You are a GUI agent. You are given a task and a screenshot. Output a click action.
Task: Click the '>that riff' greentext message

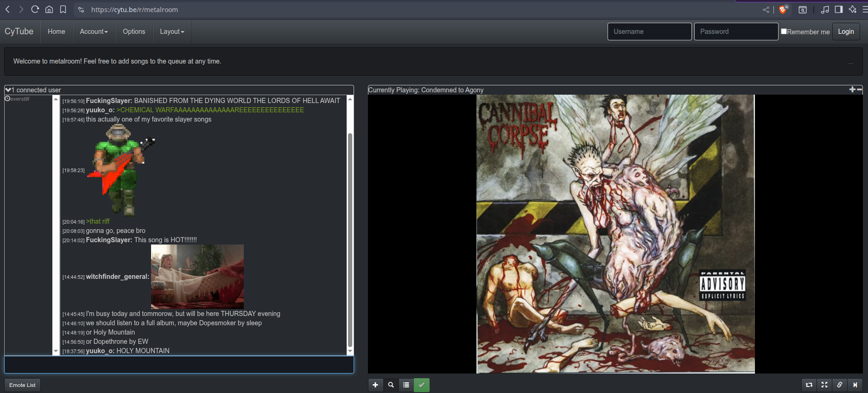[x=98, y=221]
